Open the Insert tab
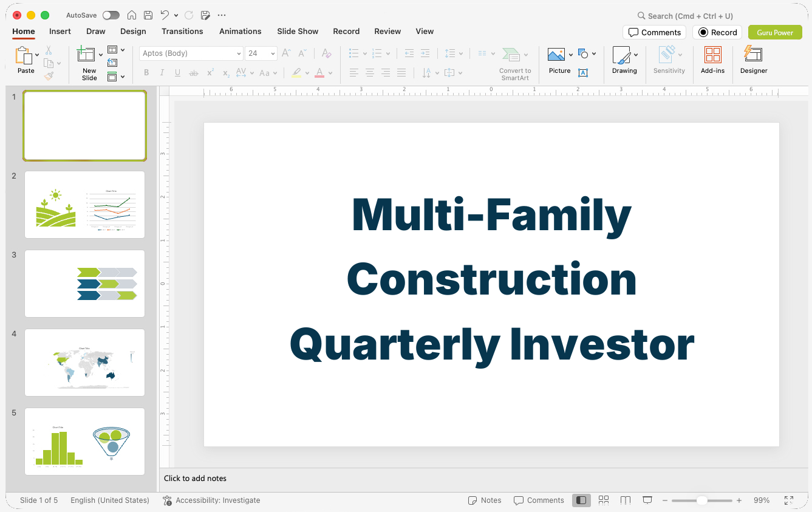Image resolution: width=812 pixels, height=512 pixels. pos(60,32)
